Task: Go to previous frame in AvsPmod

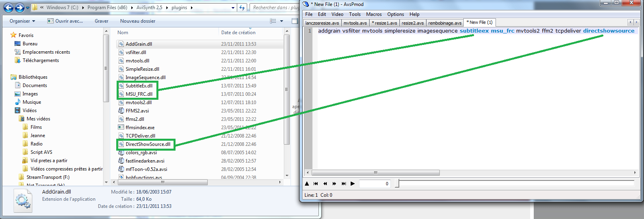Action: coord(325,184)
